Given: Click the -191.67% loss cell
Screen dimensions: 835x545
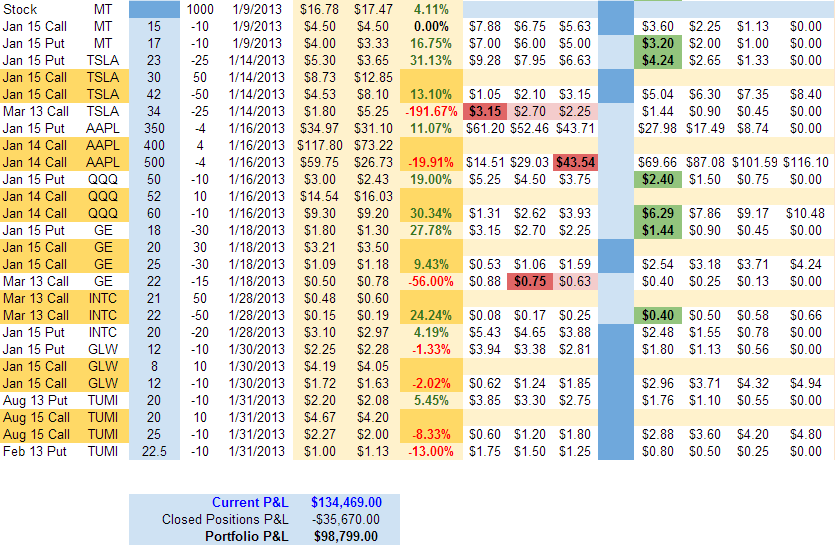Looking at the screenshot, I should (x=429, y=111).
